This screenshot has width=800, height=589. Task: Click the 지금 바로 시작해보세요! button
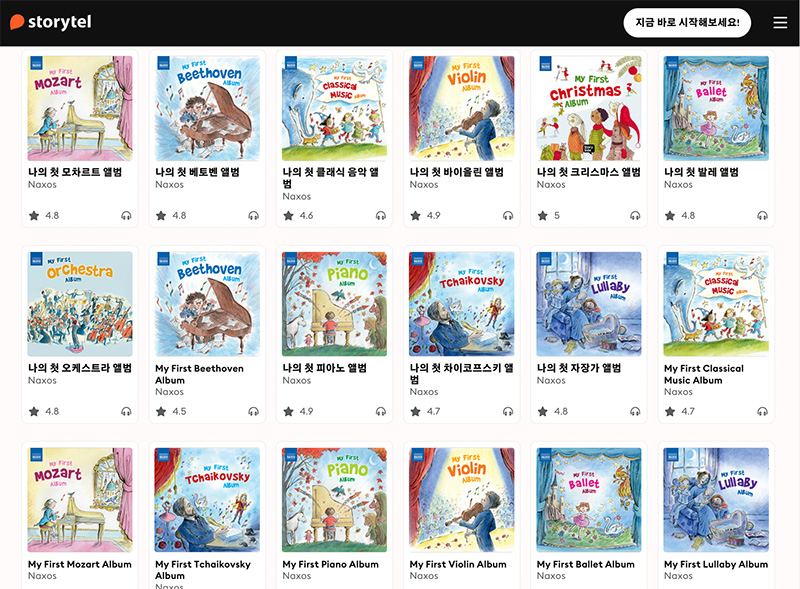coord(687,22)
